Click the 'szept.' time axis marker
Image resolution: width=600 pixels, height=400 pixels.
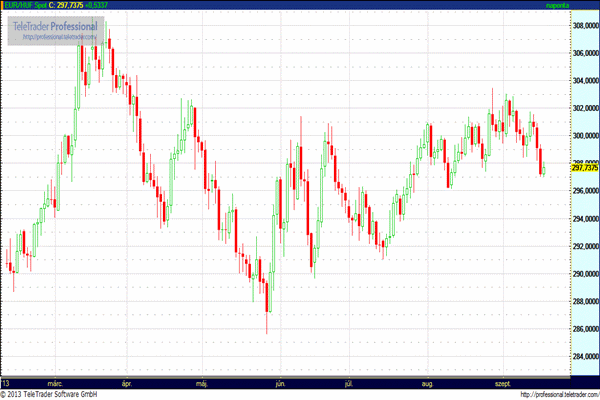tap(503, 382)
